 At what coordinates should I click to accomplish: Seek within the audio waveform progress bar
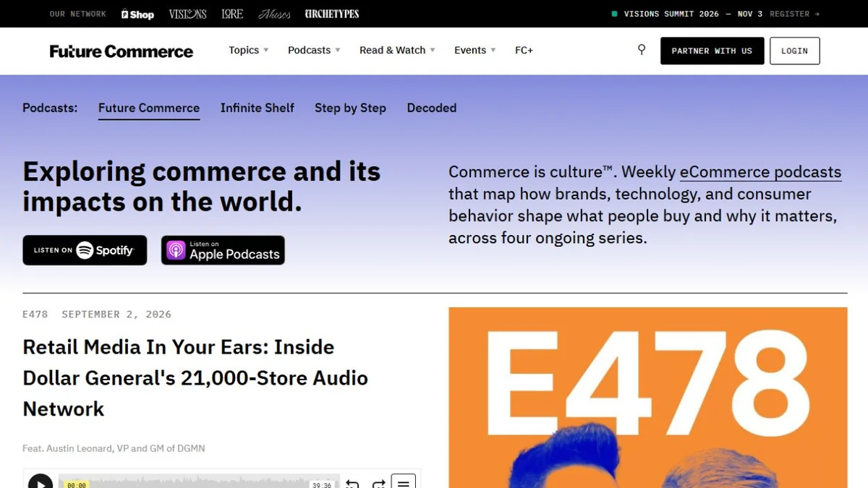click(x=199, y=482)
